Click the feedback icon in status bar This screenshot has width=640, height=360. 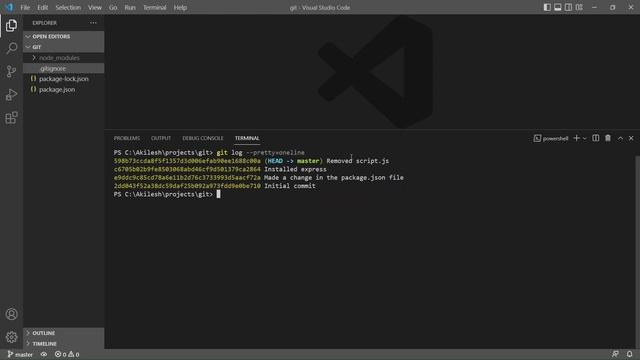coord(615,354)
